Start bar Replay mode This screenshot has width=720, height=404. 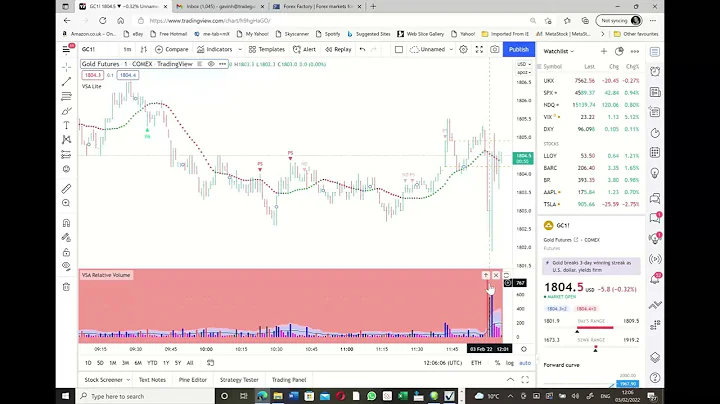click(338, 50)
